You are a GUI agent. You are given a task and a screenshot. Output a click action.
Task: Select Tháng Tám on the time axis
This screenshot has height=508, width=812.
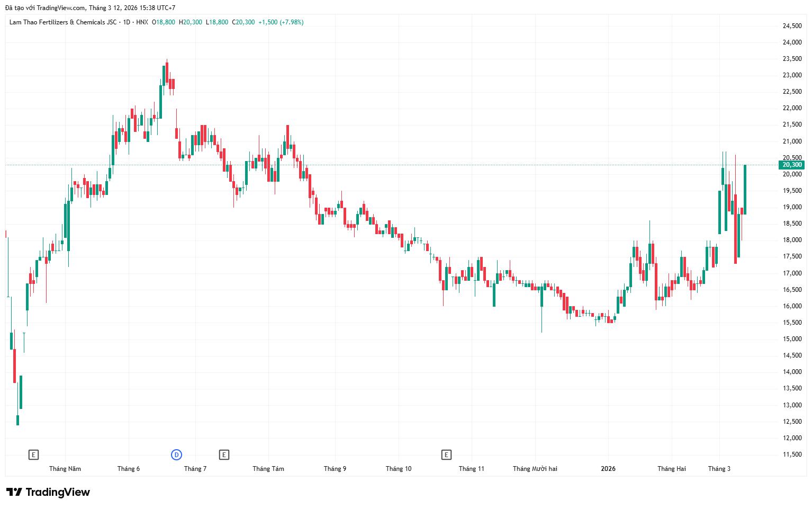click(268, 469)
